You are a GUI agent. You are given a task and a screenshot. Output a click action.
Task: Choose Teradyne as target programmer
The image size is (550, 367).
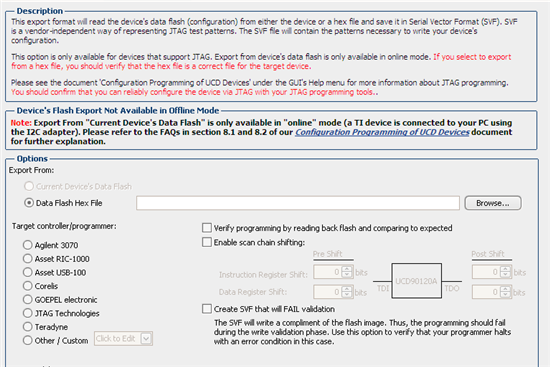coord(27,327)
